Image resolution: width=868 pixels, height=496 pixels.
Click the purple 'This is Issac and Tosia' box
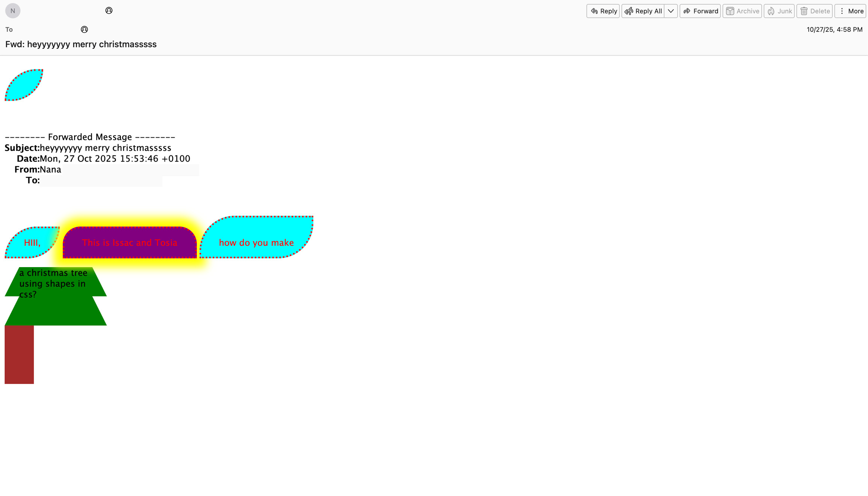tap(130, 243)
